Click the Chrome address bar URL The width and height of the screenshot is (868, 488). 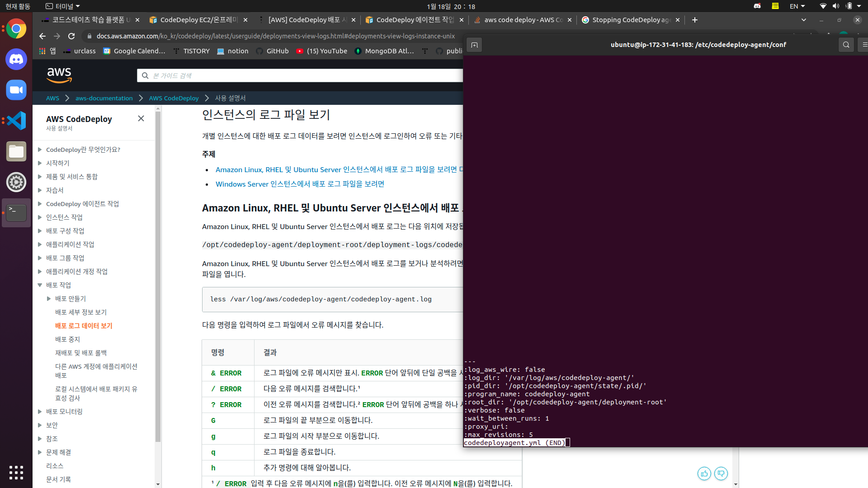pyautogui.click(x=276, y=36)
